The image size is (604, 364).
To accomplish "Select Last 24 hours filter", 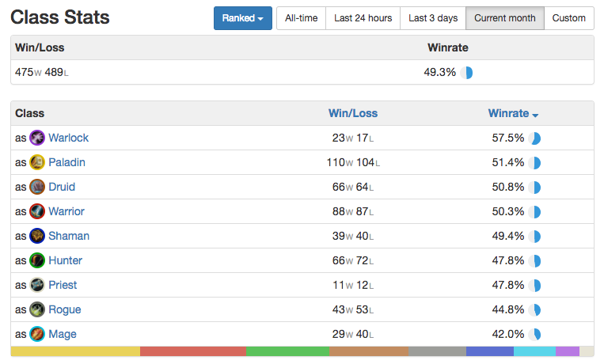I will coord(363,18).
